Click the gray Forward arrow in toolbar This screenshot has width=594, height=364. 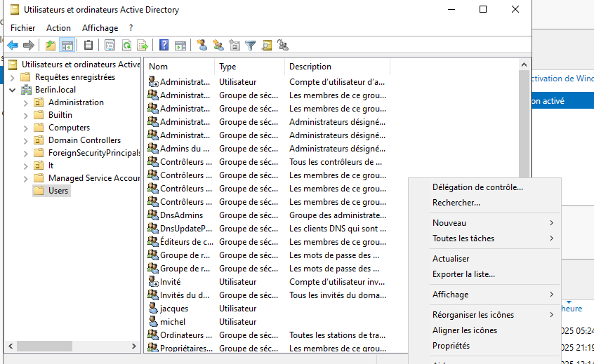tap(29, 46)
